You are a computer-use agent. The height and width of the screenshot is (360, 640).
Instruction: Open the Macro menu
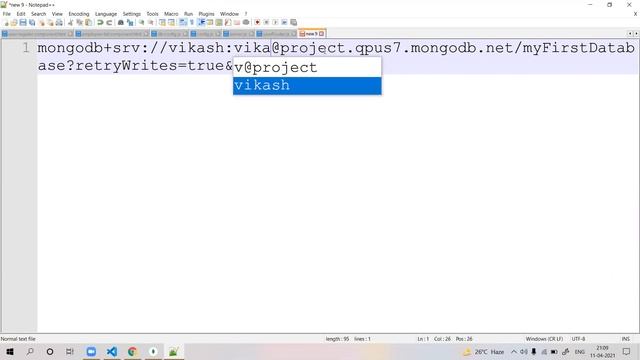coord(171,14)
